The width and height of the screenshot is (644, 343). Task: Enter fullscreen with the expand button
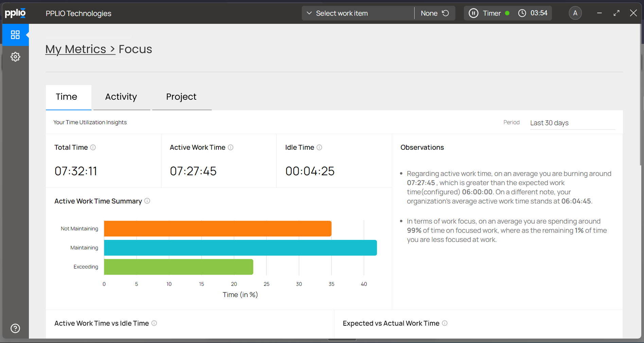point(616,13)
